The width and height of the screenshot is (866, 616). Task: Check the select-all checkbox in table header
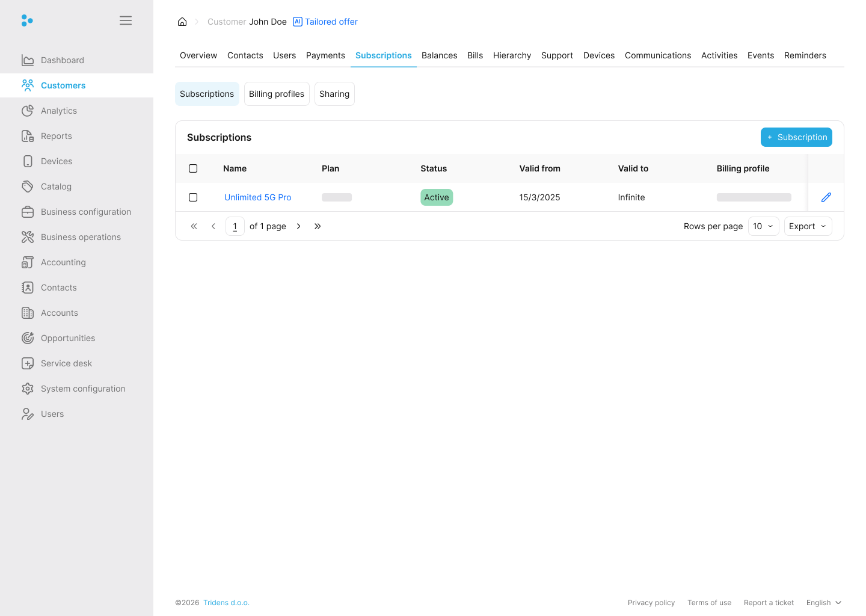click(x=193, y=168)
